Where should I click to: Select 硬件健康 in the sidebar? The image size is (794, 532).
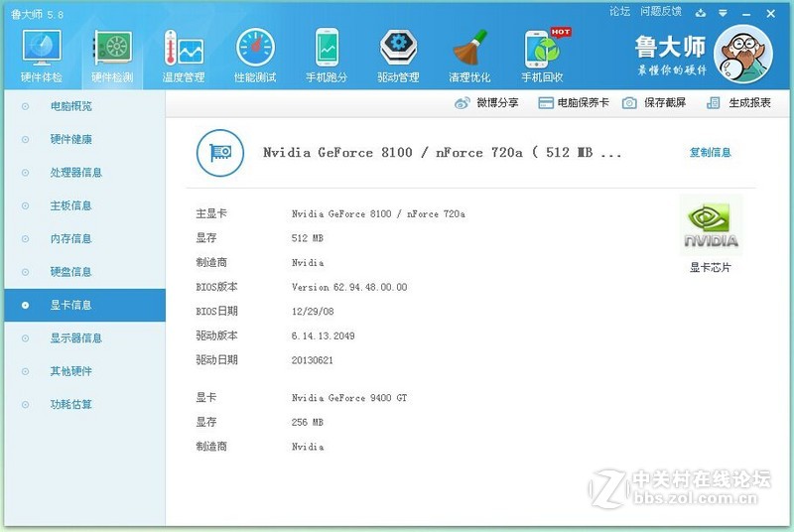point(85,139)
